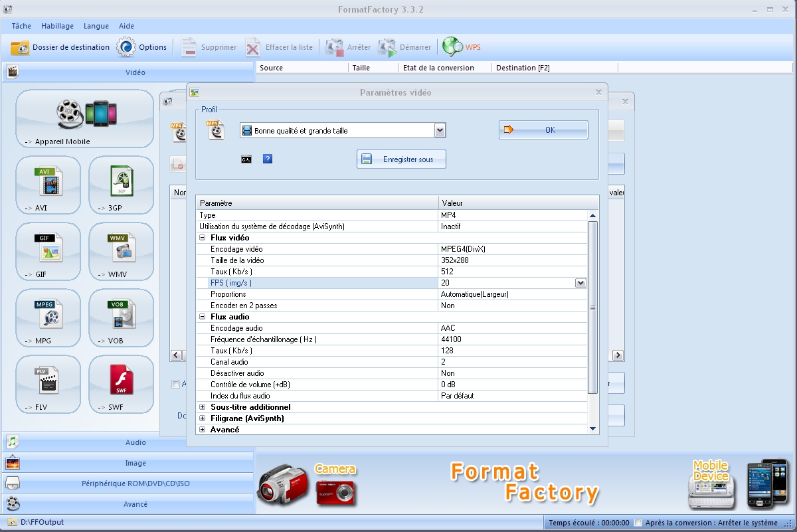Open the Langue menu

(96, 26)
